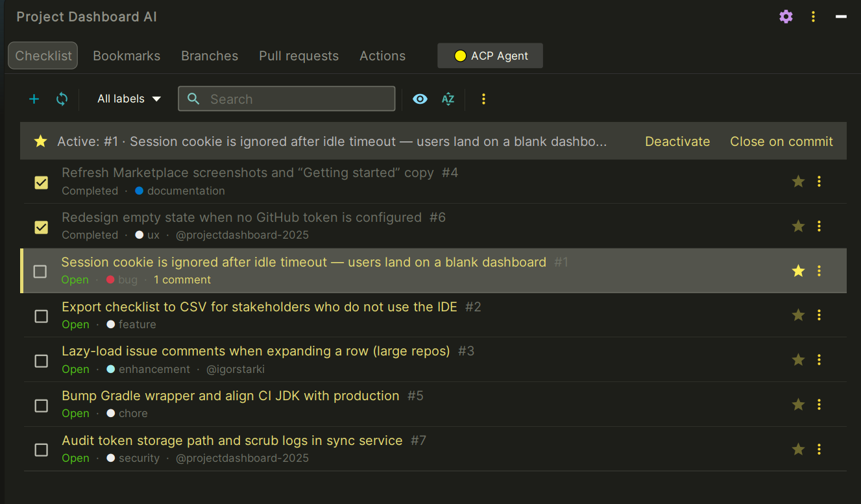Select Session cookie is ignored title
Image resolution: width=861 pixels, height=504 pixels.
[304, 262]
